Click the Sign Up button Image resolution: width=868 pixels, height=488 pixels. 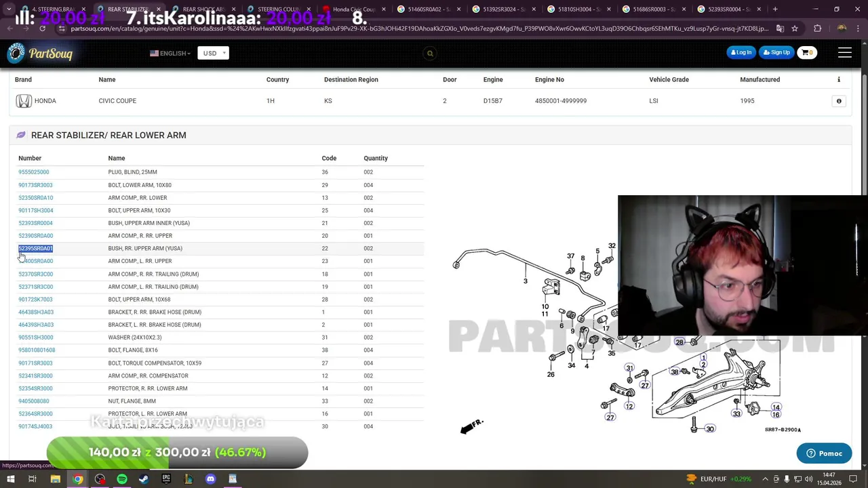click(776, 52)
